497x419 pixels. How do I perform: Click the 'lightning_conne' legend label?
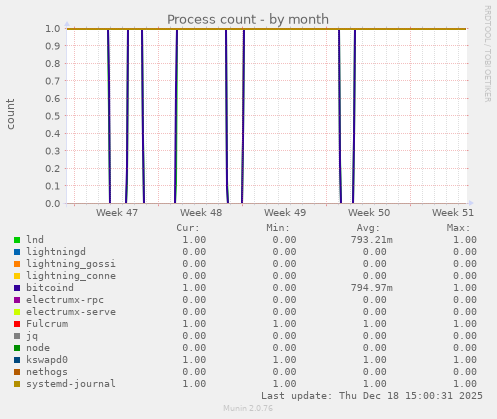pos(71,276)
